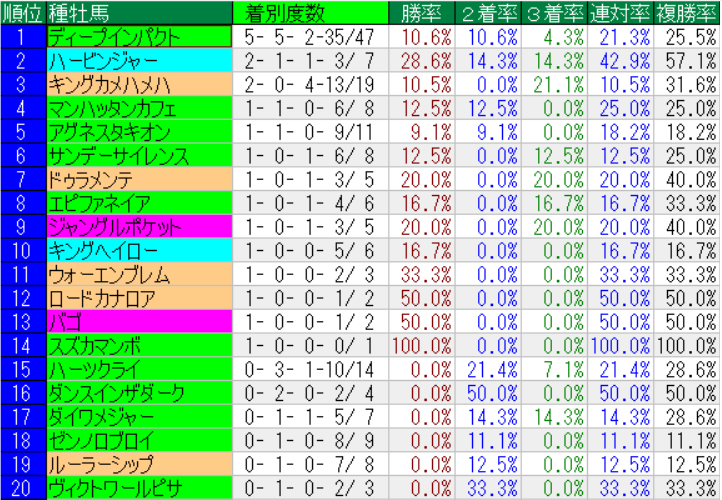Click the 複勝率 column header
This screenshot has height=500, width=722.
[x=686, y=13]
